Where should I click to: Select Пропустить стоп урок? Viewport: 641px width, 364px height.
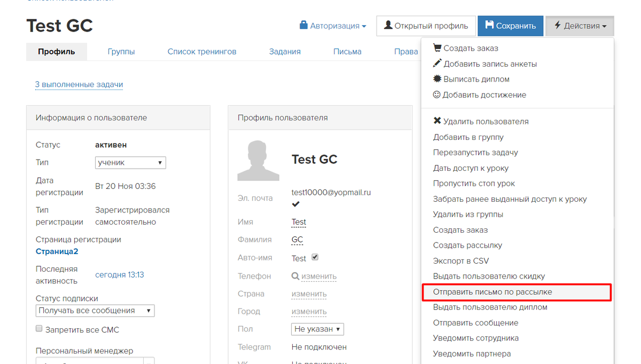click(x=517, y=184)
